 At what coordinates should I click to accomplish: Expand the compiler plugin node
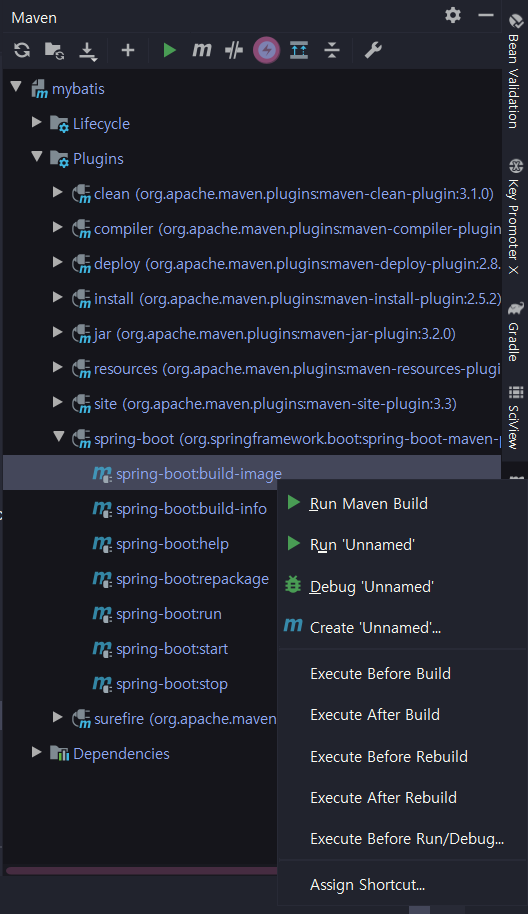coord(58,227)
